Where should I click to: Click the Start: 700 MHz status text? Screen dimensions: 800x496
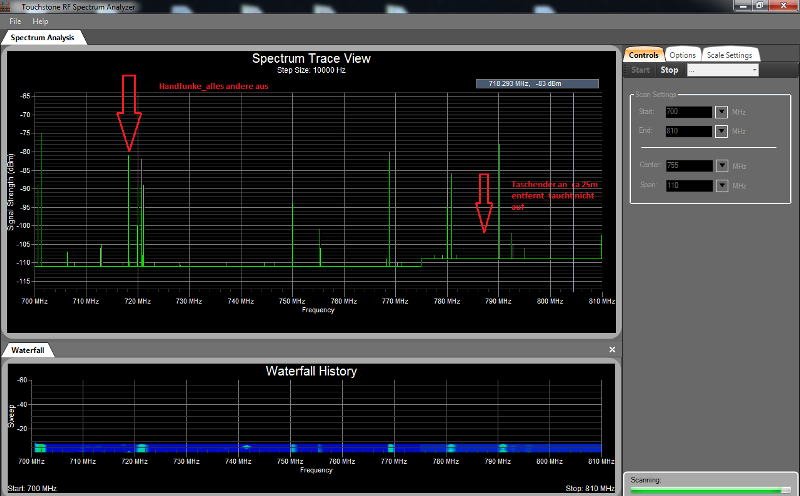coord(32,488)
